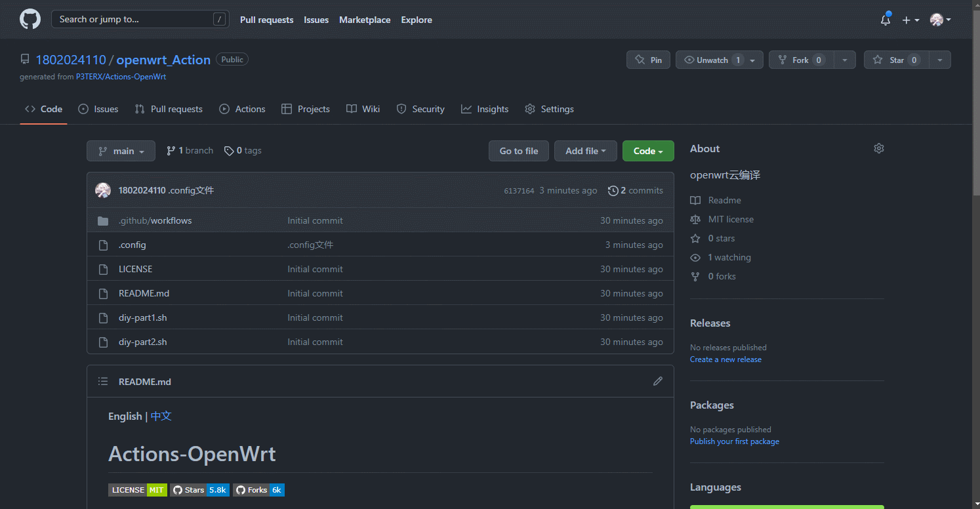Viewport: 980px width, 509px height.
Task: Open the plus create-new menu
Action: [x=910, y=20]
